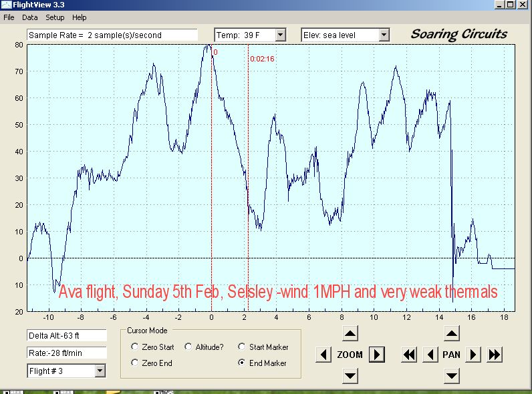The image size is (532, 394).
Task: Click the 80 altitude axis label
Action: click(19, 45)
